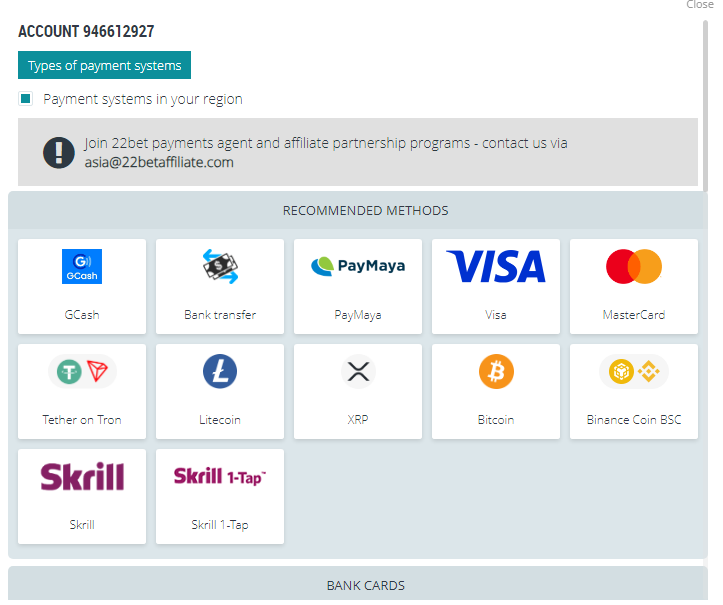
Task: Select the Tether on Tron icon
Action: (x=82, y=372)
